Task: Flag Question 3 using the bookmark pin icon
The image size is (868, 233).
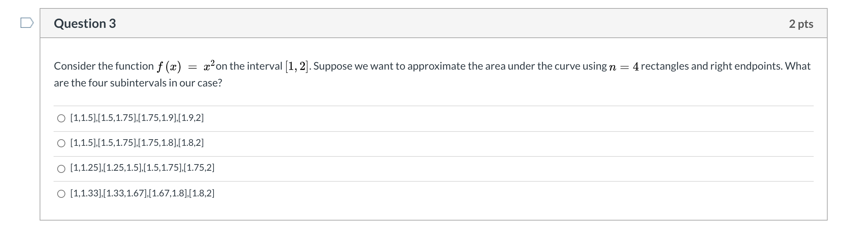Action: 27,23
